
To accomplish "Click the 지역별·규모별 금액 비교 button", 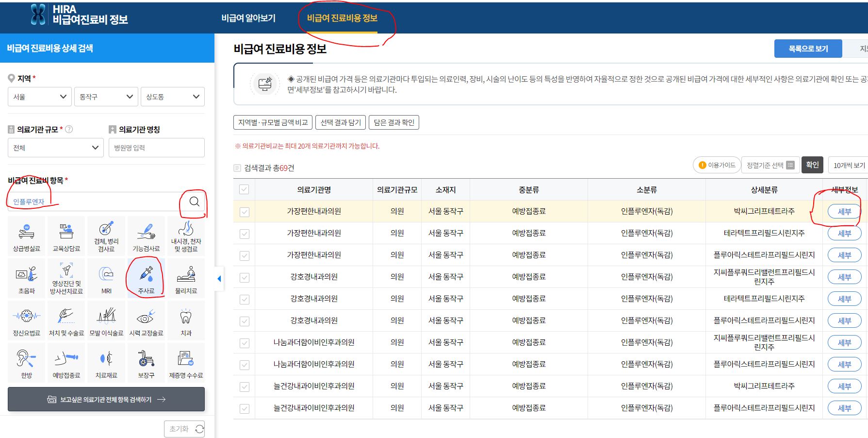I will pos(273,122).
